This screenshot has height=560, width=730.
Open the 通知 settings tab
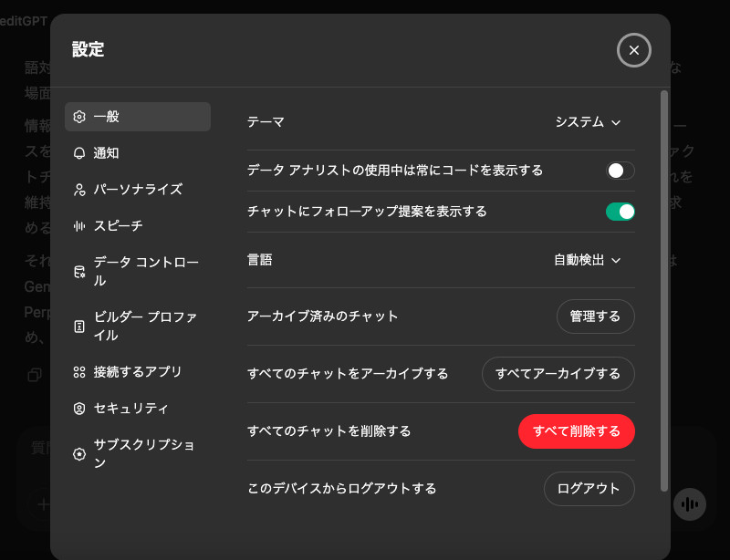138,153
